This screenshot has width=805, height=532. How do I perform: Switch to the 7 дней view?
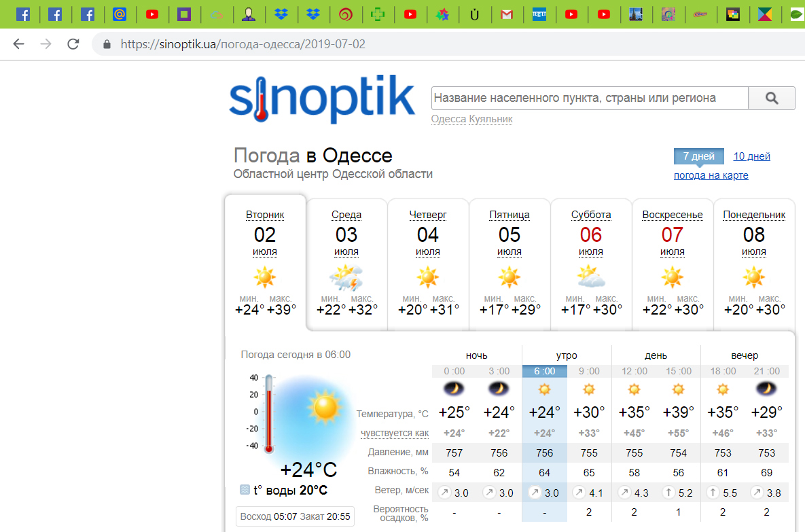tap(699, 156)
